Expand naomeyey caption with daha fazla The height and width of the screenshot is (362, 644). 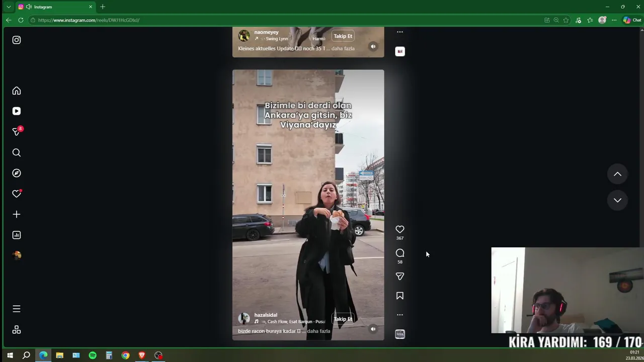(x=343, y=48)
